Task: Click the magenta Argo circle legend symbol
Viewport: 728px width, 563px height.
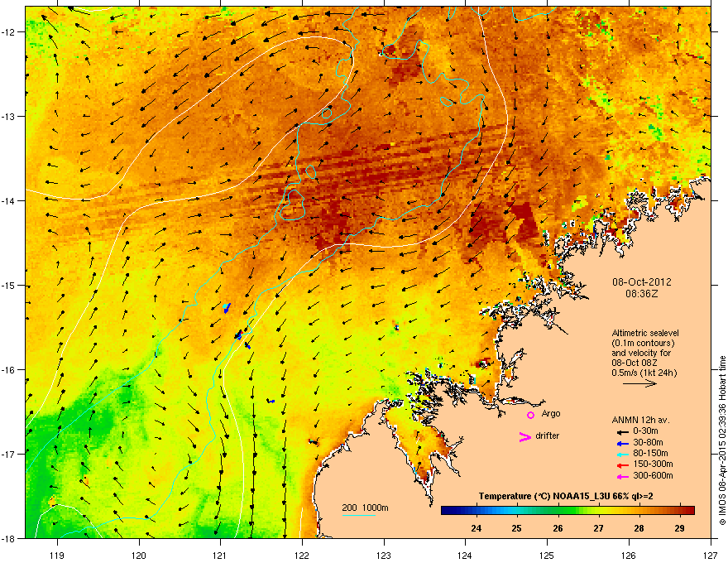Action: [x=530, y=415]
